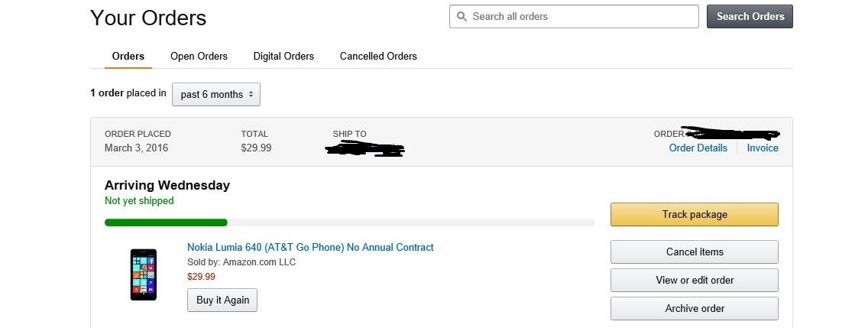Click the Invoice link
The width and height of the screenshot is (868, 328).
click(x=763, y=148)
